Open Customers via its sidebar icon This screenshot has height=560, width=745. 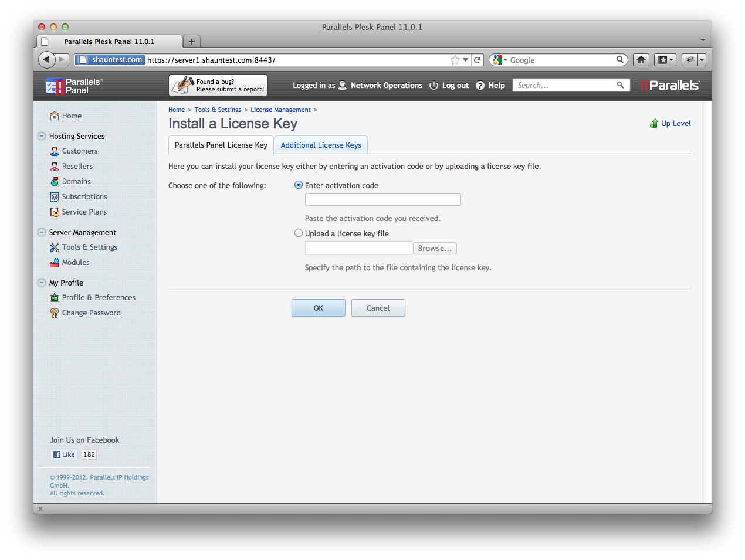pos(55,151)
